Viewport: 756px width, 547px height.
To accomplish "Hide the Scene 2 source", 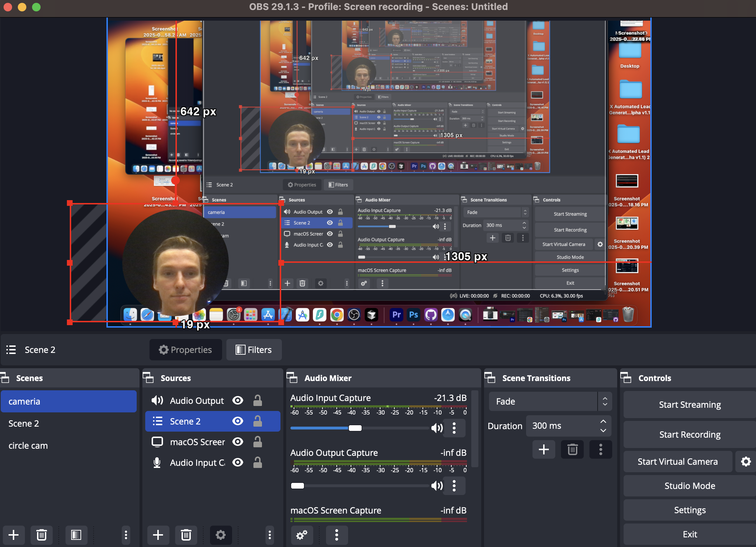I will pyautogui.click(x=238, y=421).
